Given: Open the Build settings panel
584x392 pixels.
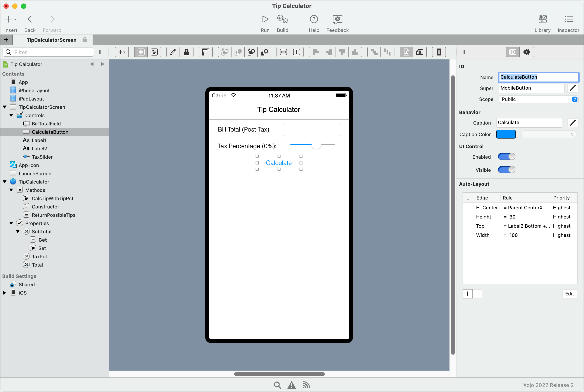Looking at the screenshot, I should [20, 276].
